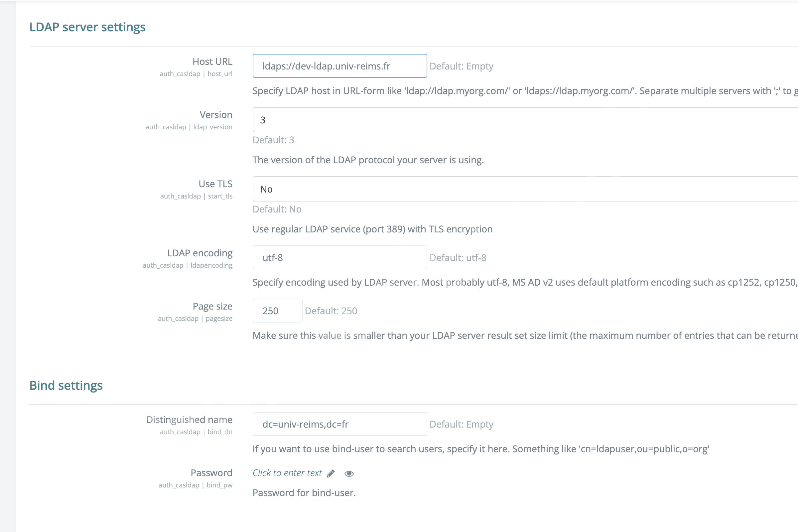Click the 'Click to enter text' password link
Image resolution: width=798 pixels, height=532 pixels.
pos(287,473)
